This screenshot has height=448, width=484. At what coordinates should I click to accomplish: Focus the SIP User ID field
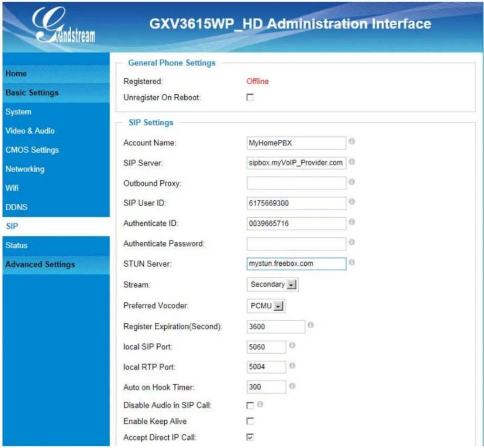pos(296,203)
